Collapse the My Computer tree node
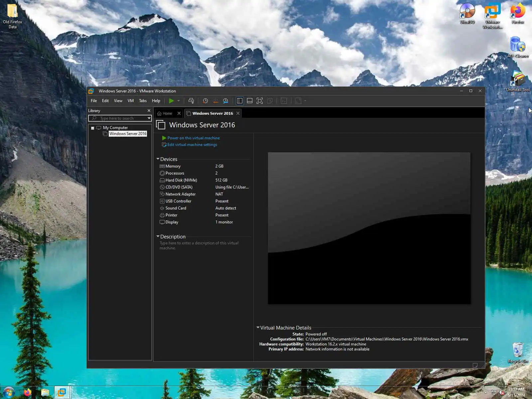 pos(92,128)
